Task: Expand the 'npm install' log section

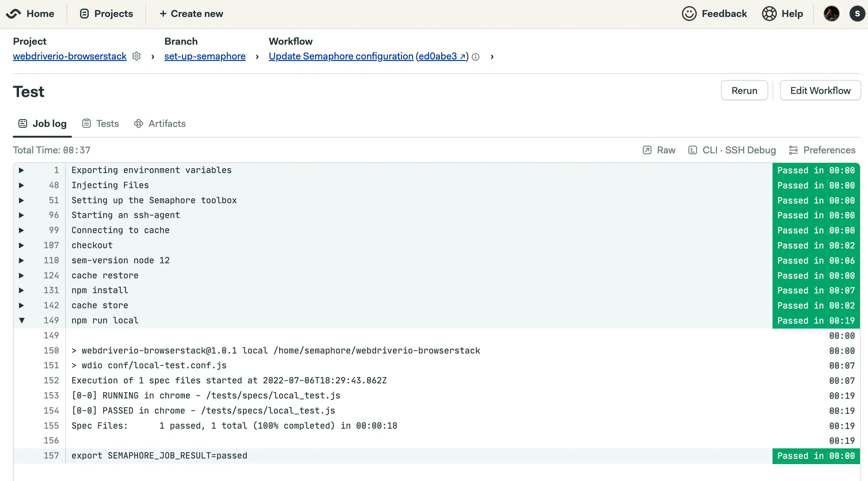Action: [21, 290]
